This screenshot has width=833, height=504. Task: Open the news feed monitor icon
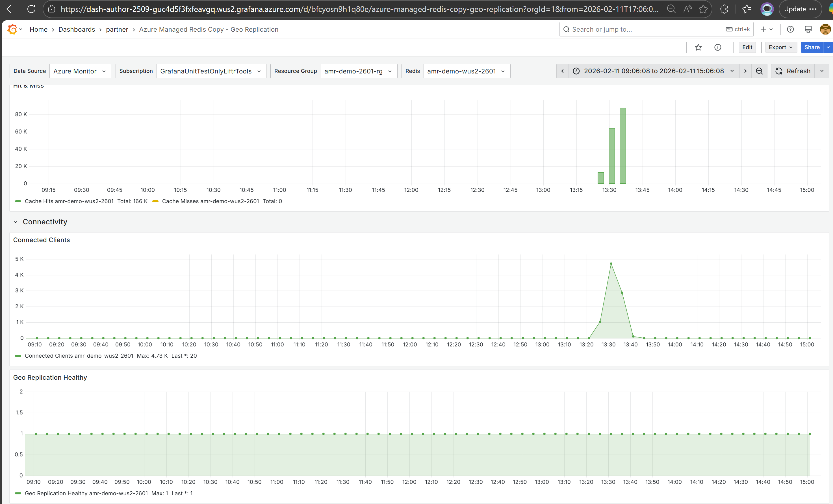click(x=808, y=29)
